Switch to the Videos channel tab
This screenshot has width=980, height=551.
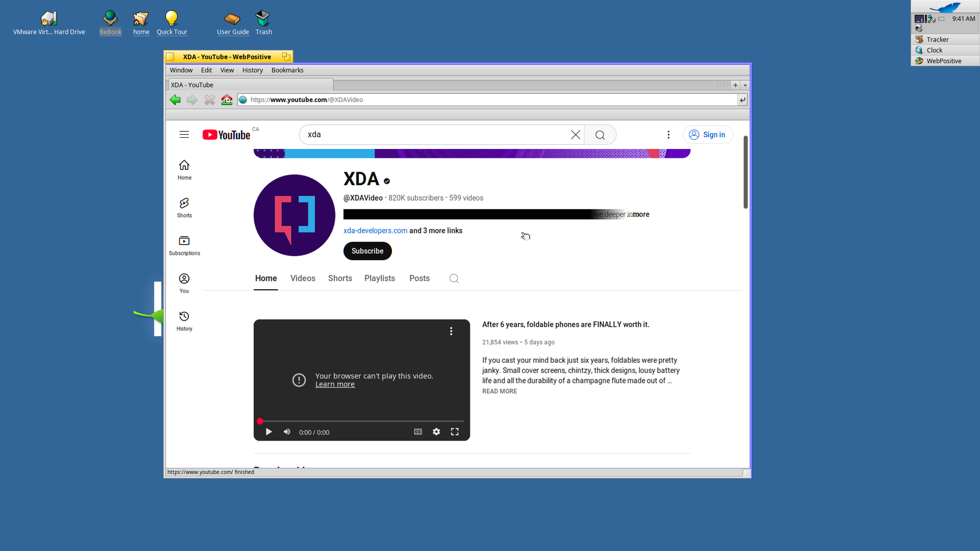[x=303, y=278]
